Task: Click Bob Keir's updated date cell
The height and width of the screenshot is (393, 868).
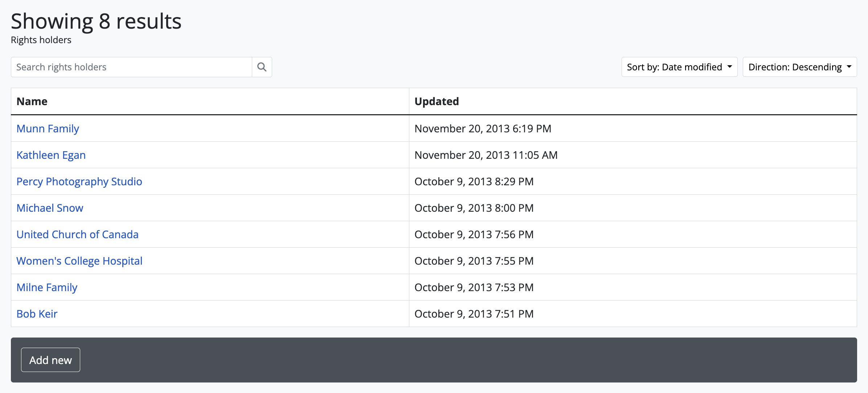Action: click(x=474, y=314)
